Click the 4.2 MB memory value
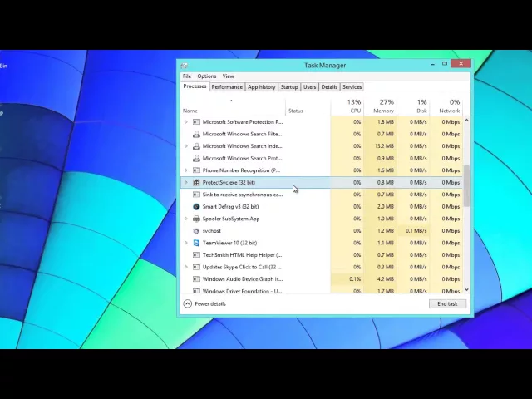The height and width of the screenshot is (399, 532). (x=386, y=279)
